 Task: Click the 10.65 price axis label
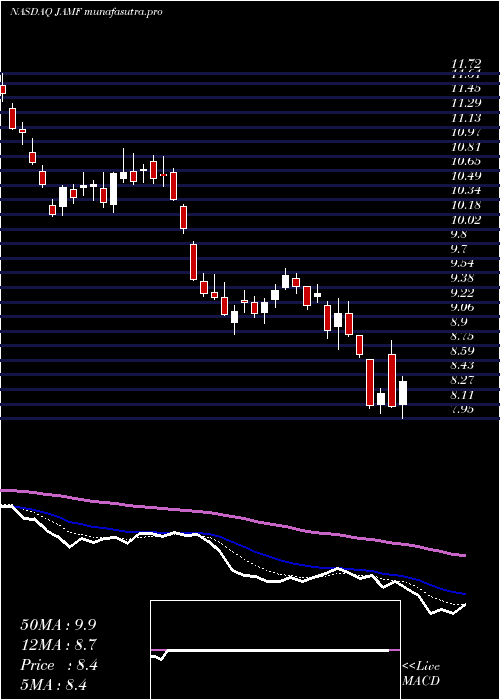(466, 161)
